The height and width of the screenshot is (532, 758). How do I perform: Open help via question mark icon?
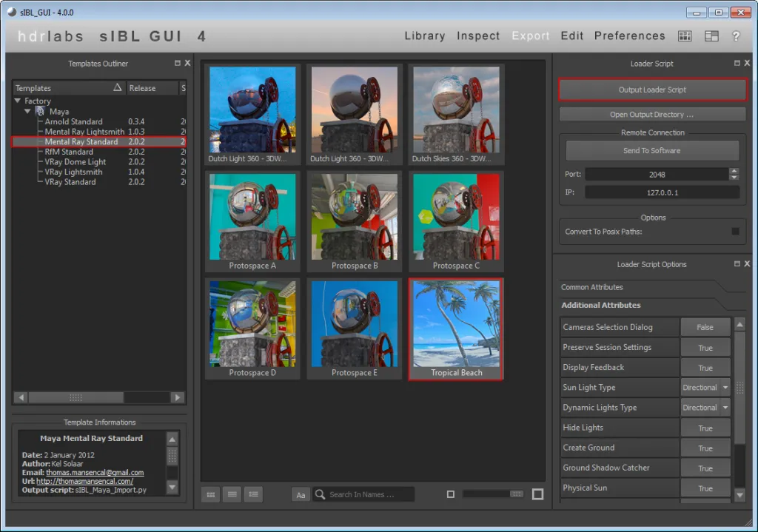coord(736,36)
